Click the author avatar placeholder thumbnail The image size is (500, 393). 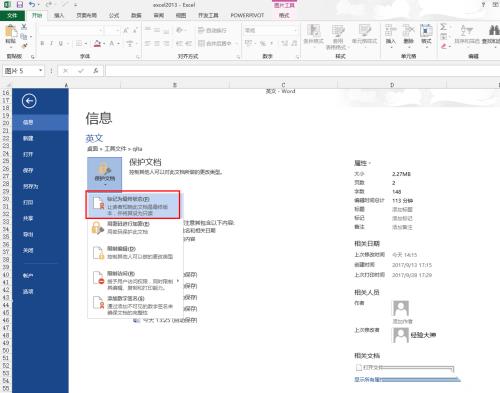(401, 308)
